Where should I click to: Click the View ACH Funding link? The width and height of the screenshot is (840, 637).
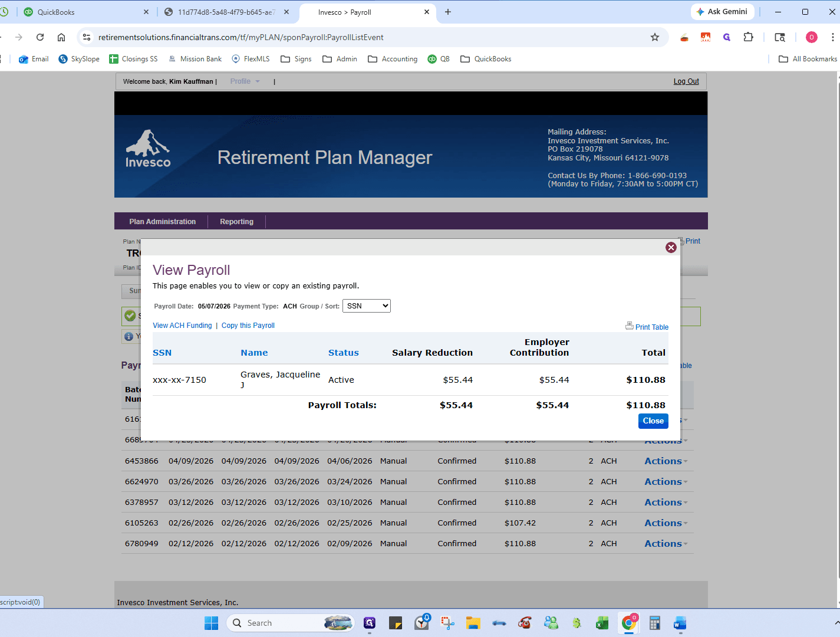pyautogui.click(x=182, y=326)
